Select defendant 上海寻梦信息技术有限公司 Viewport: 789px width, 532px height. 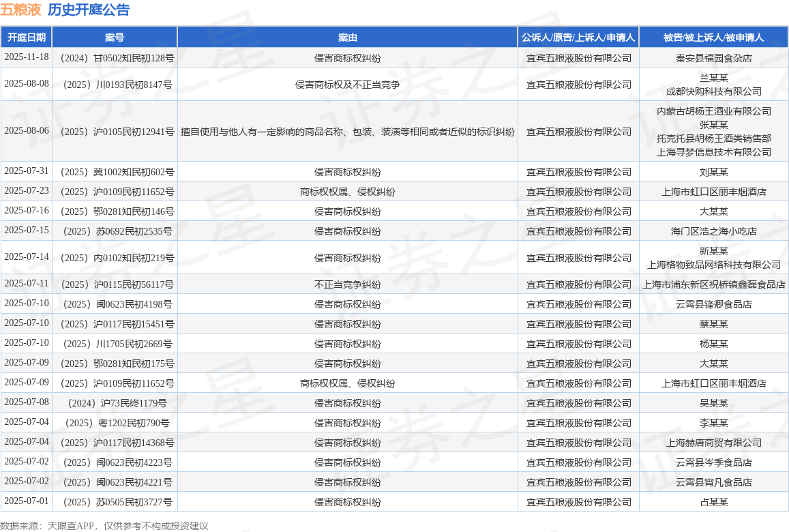[713, 151]
